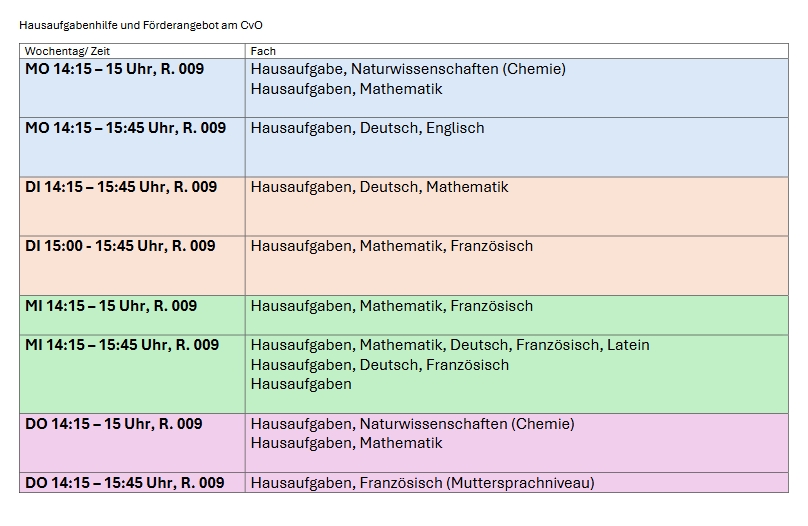The width and height of the screenshot is (808, 526).
Task: Select "Hausaufgaben, Deutsch, Englisch" text
Action: pos(367,128)
